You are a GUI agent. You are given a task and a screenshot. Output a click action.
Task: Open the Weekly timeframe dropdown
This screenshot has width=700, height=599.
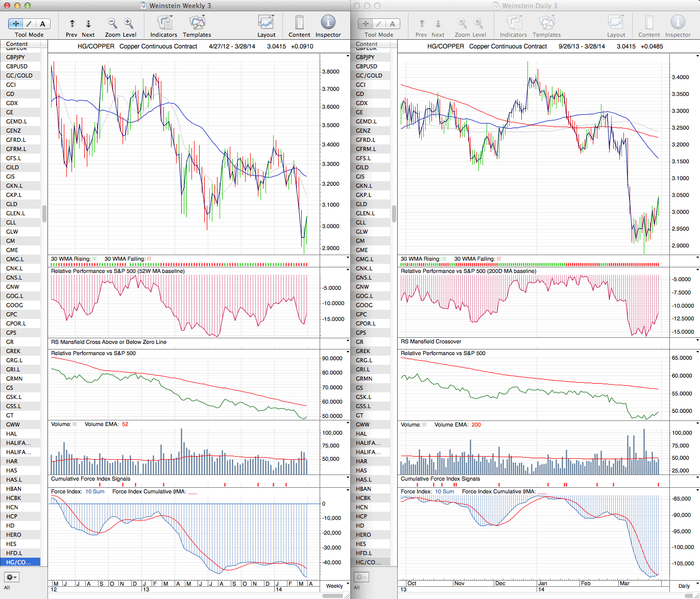[x=337, y=586]
